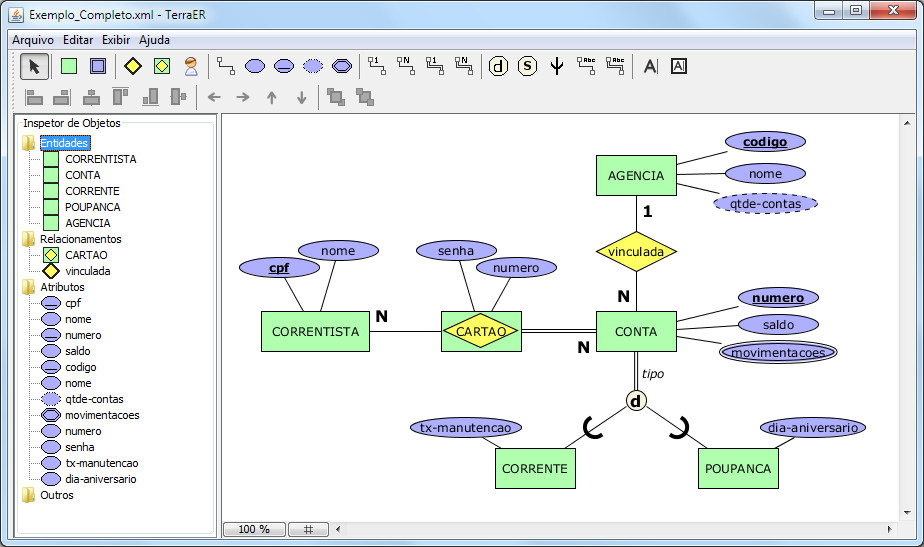This screenshot has height=547, width=924.
Task: Select movimentacoes attribute in the tree
Action: (102, 415)
